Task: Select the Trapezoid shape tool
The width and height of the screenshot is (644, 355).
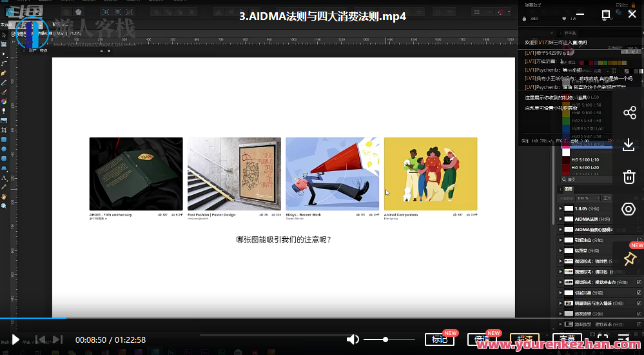Action: (4, 168)
